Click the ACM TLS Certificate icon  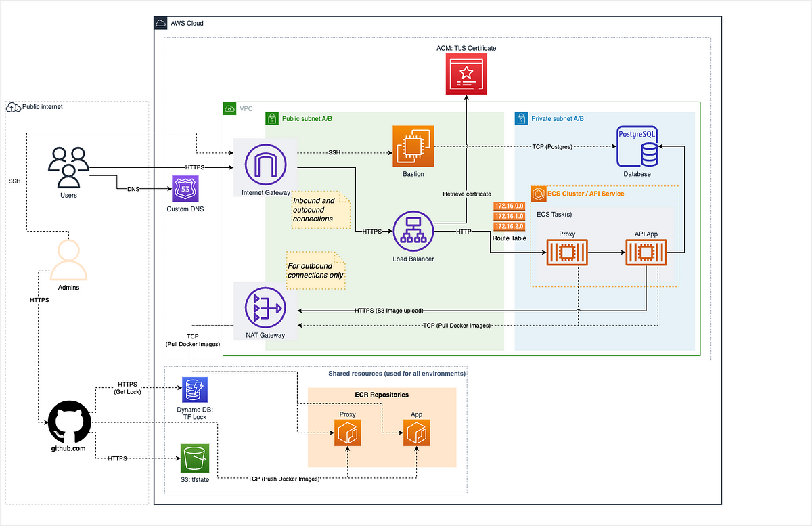coord(466,74)
